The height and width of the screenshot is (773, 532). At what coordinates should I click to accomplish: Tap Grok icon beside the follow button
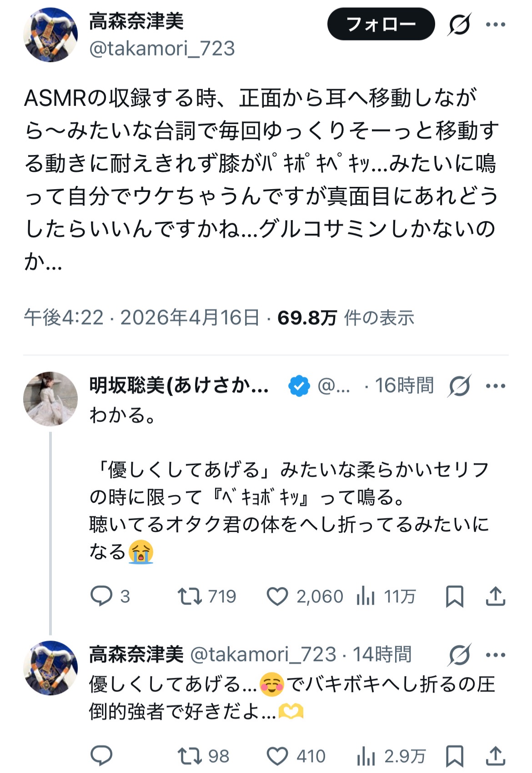coord(459,24)
